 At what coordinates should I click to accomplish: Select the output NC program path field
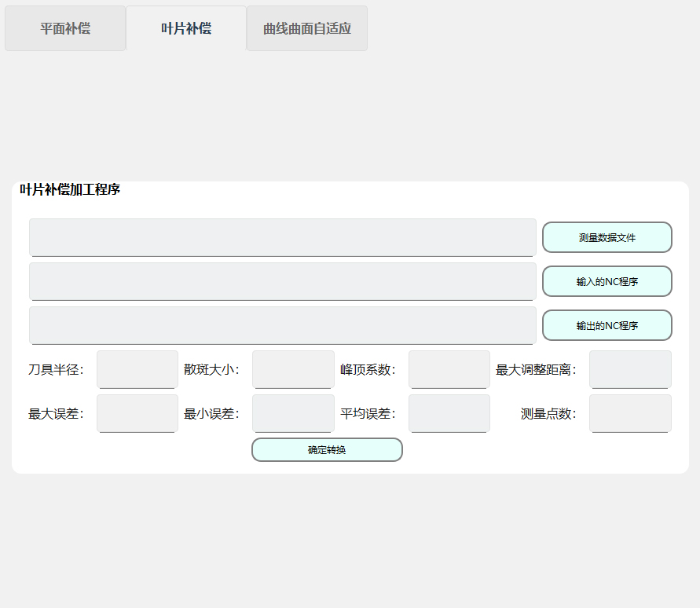coord(283,325)
